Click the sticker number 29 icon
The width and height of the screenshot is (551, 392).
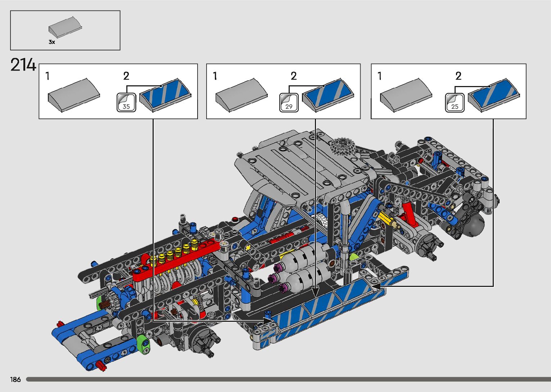[x=289, y=103]
